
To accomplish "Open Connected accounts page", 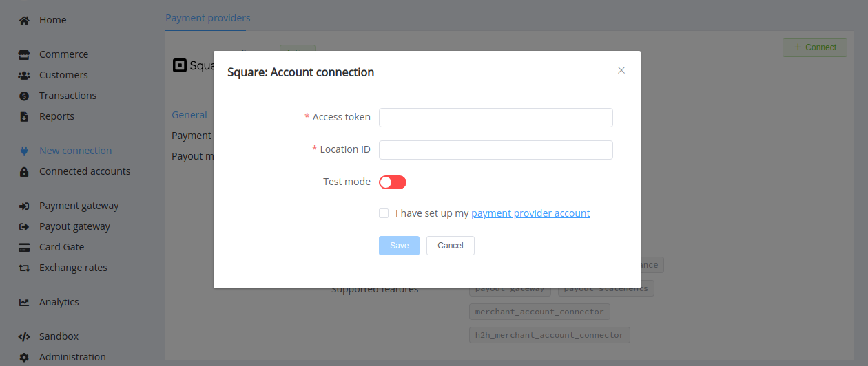I will point(85,171).
